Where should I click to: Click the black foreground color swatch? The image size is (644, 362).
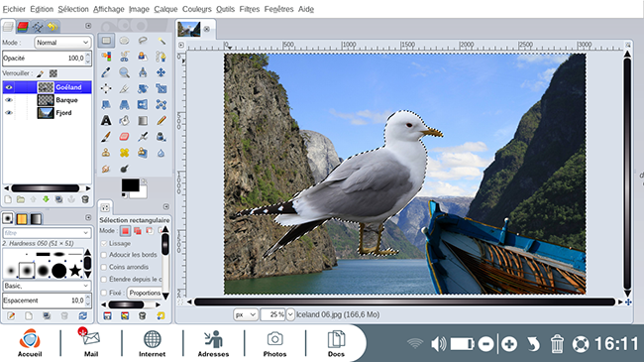click(x=130, y=185)
